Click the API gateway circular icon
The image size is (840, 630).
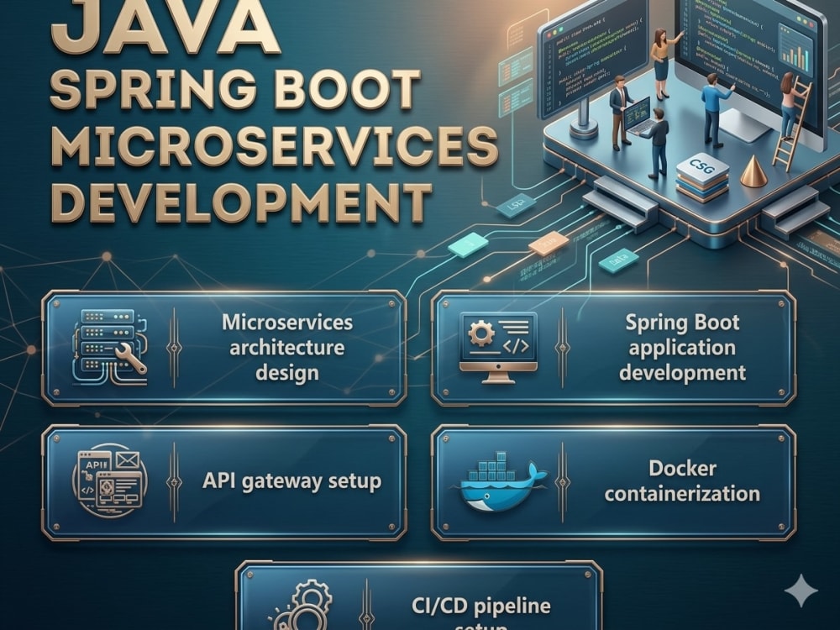pos(108,480)
